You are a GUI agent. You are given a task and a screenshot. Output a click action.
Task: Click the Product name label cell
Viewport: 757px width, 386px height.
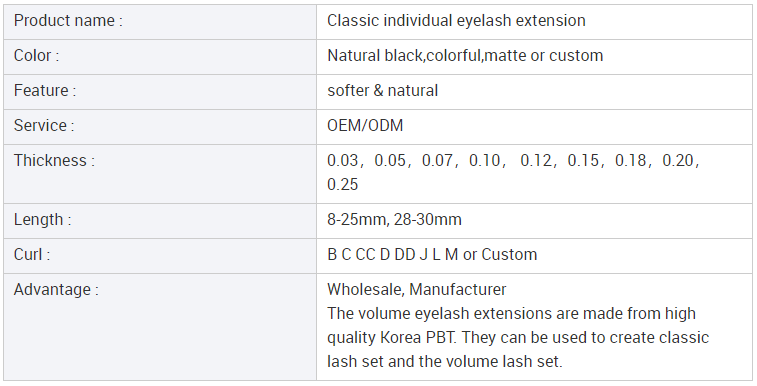[160, 22]
